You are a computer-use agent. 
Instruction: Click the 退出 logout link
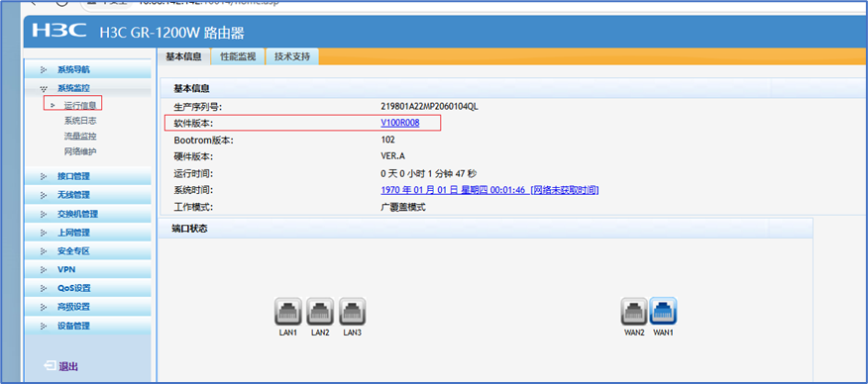[x=68, y=366]
